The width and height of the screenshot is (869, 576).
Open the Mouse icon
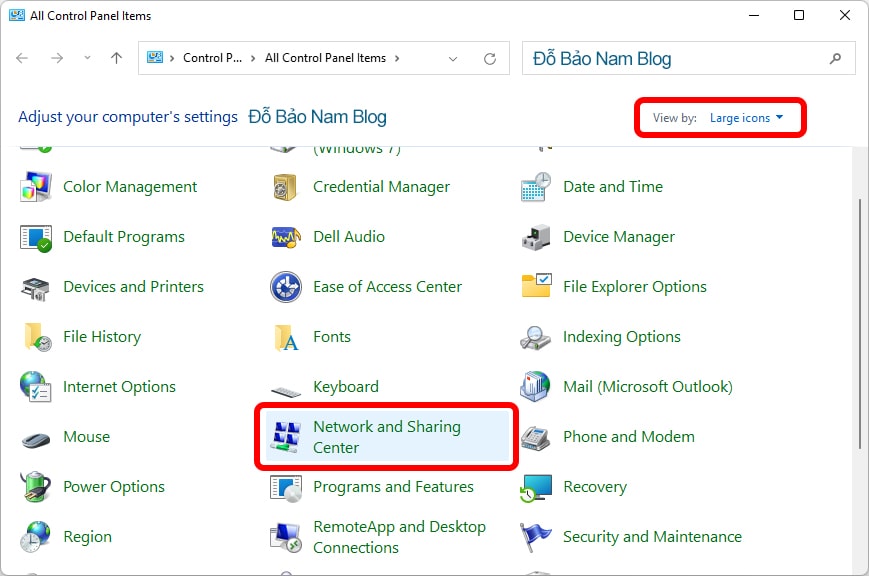tap(36, 440)
